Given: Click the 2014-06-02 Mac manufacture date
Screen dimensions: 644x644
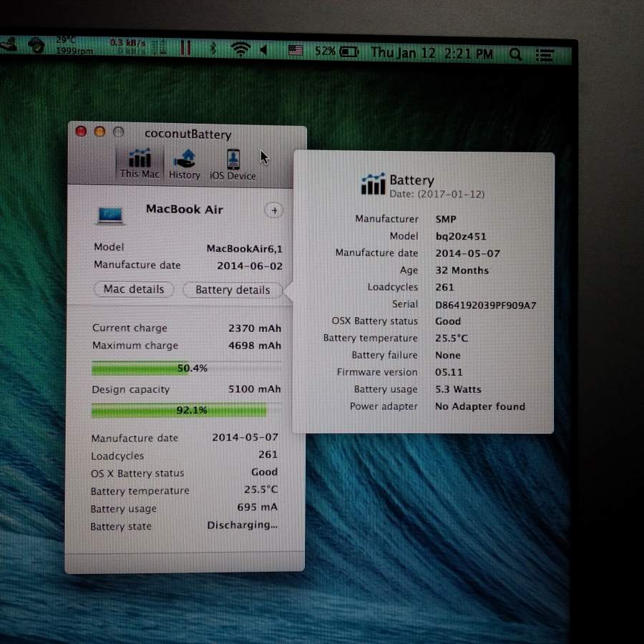Looking at the screenshot, I should 250,266.
